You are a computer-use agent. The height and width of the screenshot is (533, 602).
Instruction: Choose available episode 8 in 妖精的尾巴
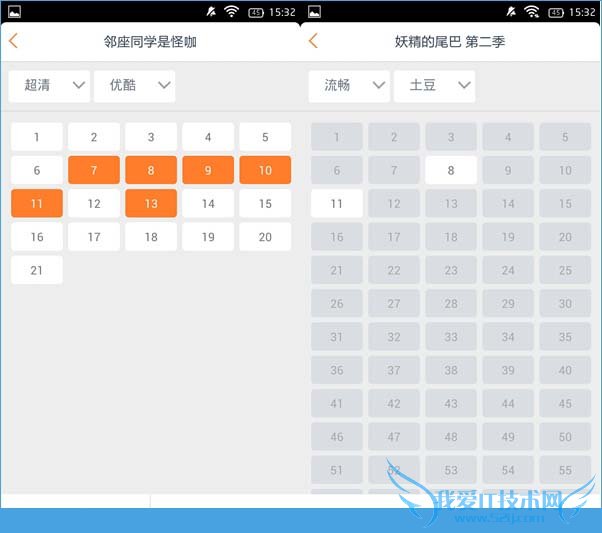click(451, 170)
